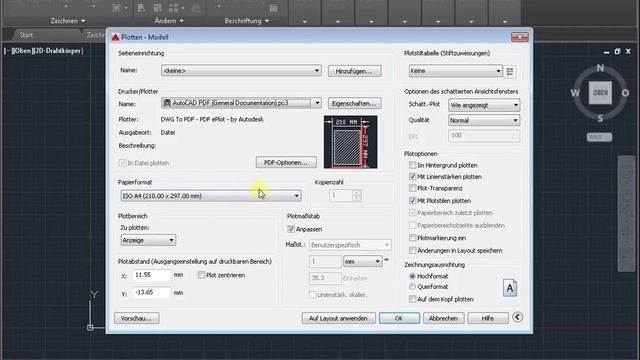640x360 pixels.
Task: Click the UCS origin icon in the drawing
Action: click(90, 327)
